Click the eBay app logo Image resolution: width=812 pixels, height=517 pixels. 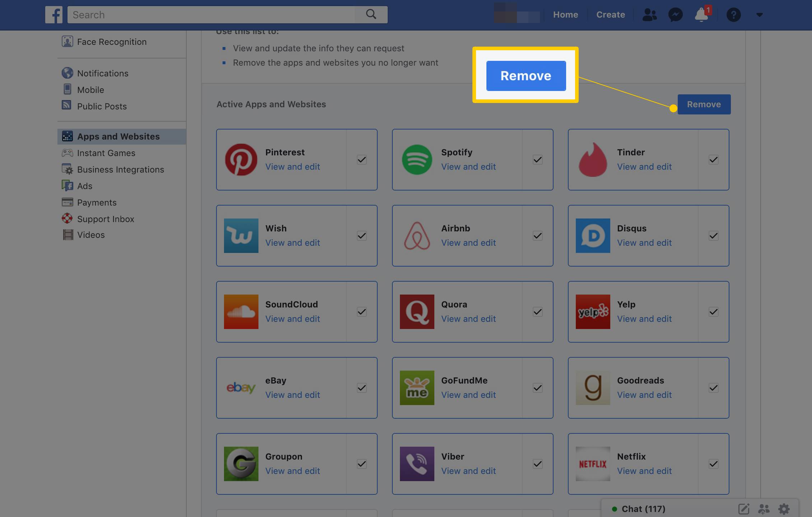pos(241,388)
